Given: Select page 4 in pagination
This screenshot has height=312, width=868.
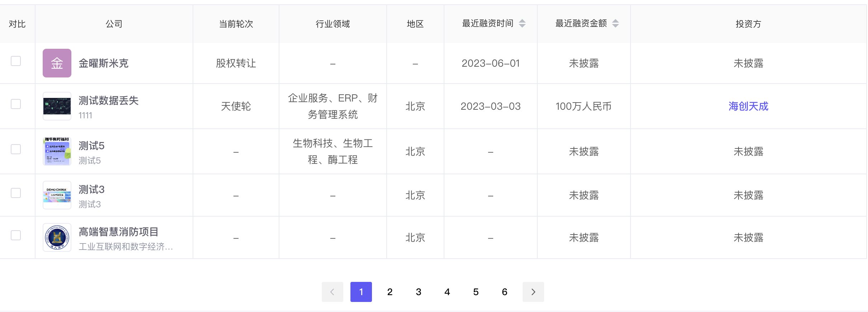Looking at the screenshot, I should (447, 292).
